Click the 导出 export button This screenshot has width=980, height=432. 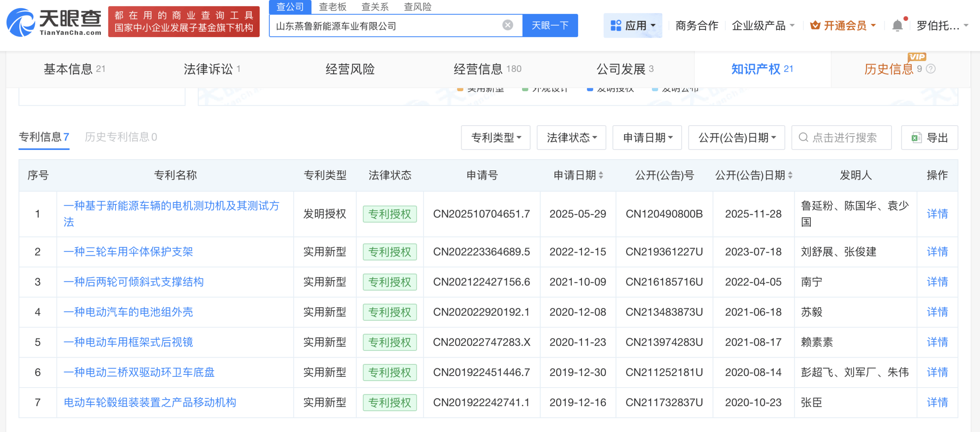(930, 138)
